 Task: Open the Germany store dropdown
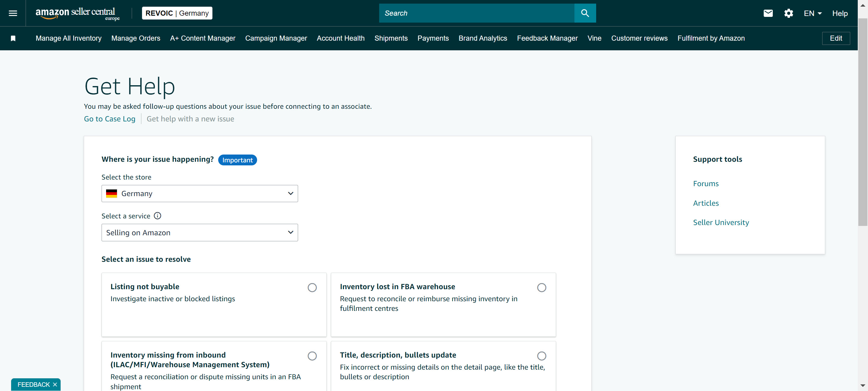[200, 194]
